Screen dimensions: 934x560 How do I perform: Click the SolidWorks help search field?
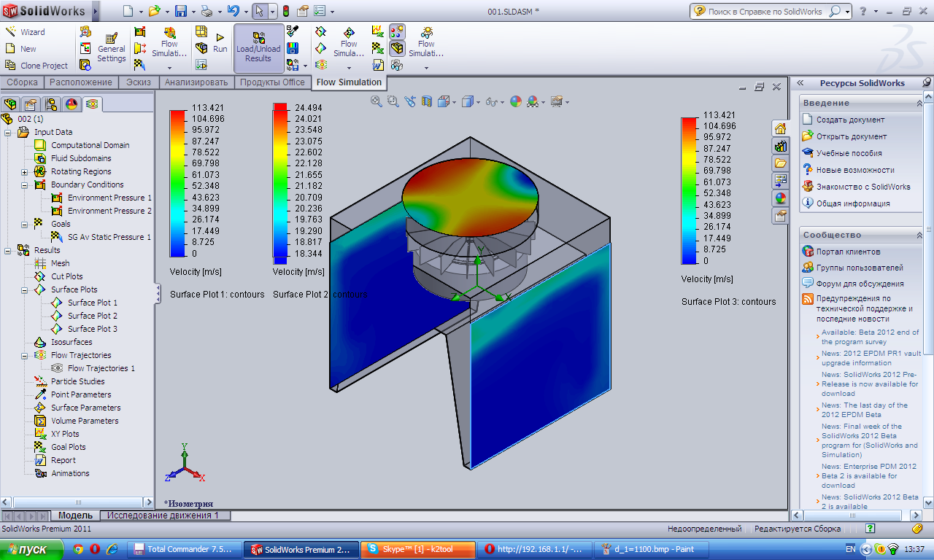(764, 11)
